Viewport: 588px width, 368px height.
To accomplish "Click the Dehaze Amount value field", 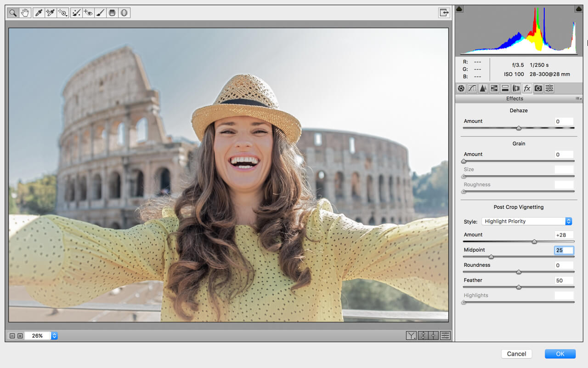I will [564, 121].
